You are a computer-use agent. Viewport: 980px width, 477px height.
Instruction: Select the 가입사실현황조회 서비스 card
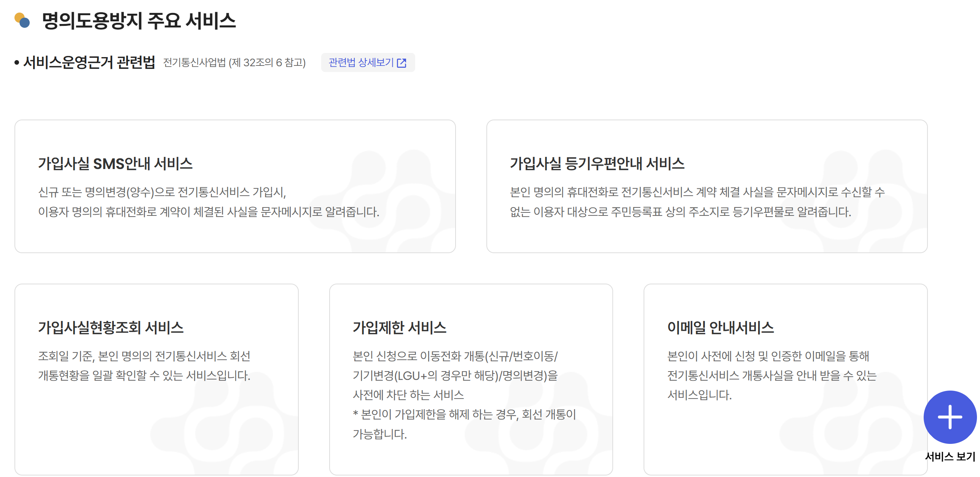[110, 327]
